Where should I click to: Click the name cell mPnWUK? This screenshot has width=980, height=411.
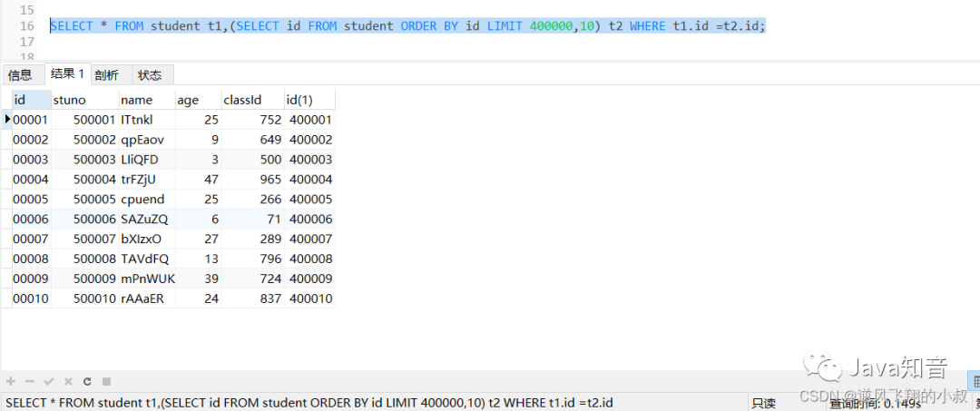147,279
